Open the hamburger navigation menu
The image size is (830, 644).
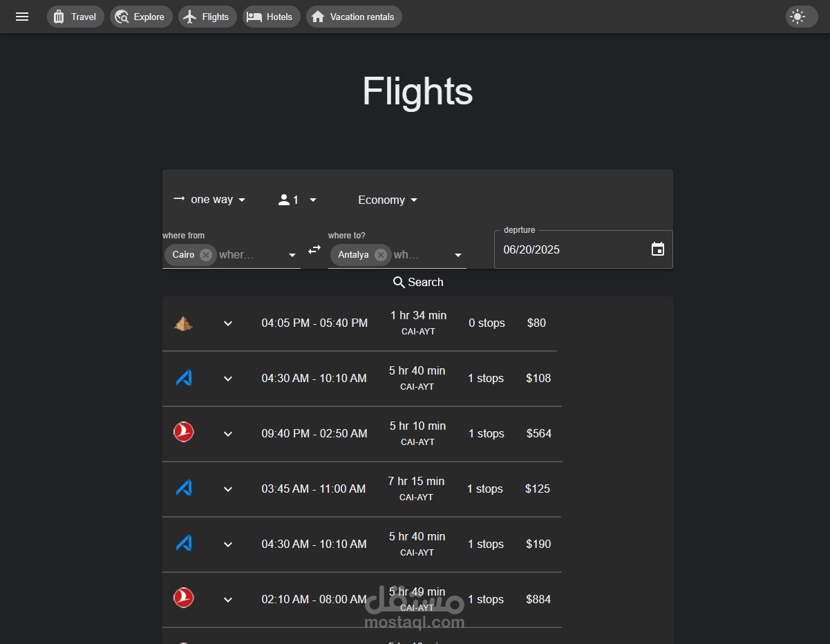click(x=22, y=17)
